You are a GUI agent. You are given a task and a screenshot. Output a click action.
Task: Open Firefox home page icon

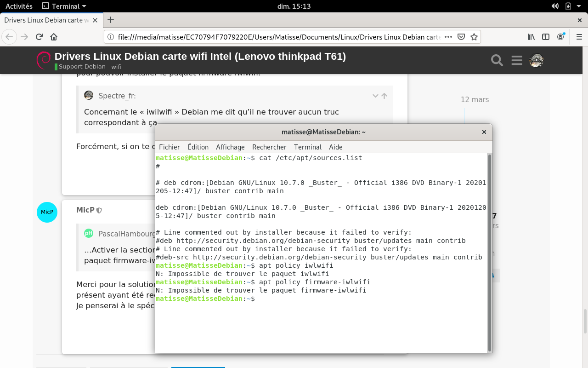54,37
